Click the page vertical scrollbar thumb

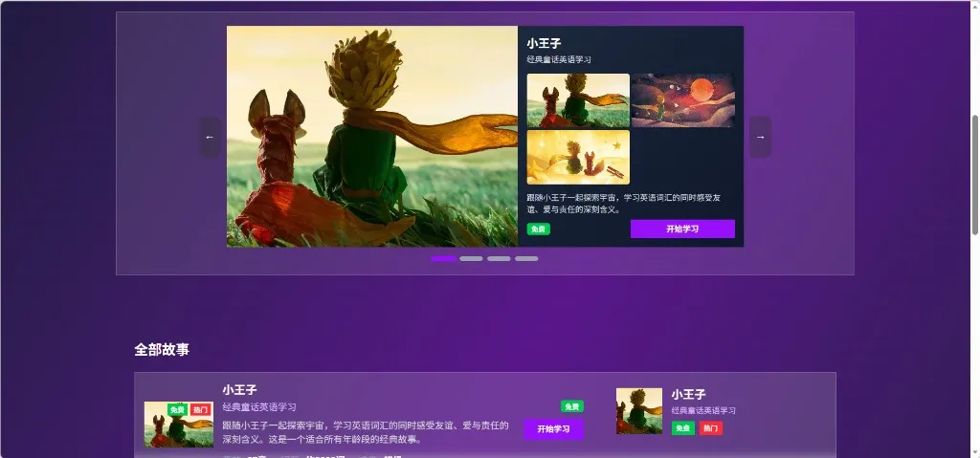point(975,175)
